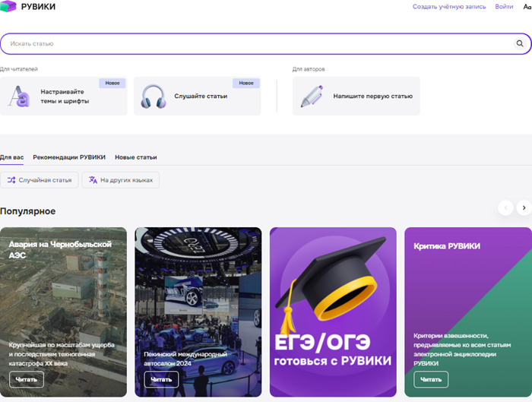The width and height of the screenshot is (532, 402).
Task: Click the РУВИКИ logo icon
Action: [x=8, y=6]
